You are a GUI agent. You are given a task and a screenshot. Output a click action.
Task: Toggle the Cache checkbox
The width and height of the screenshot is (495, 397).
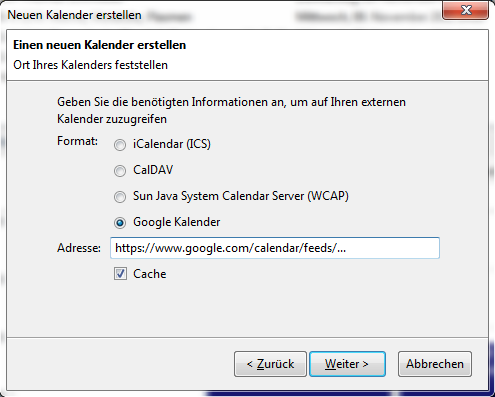pyautogui.click(x=120, y=274)
